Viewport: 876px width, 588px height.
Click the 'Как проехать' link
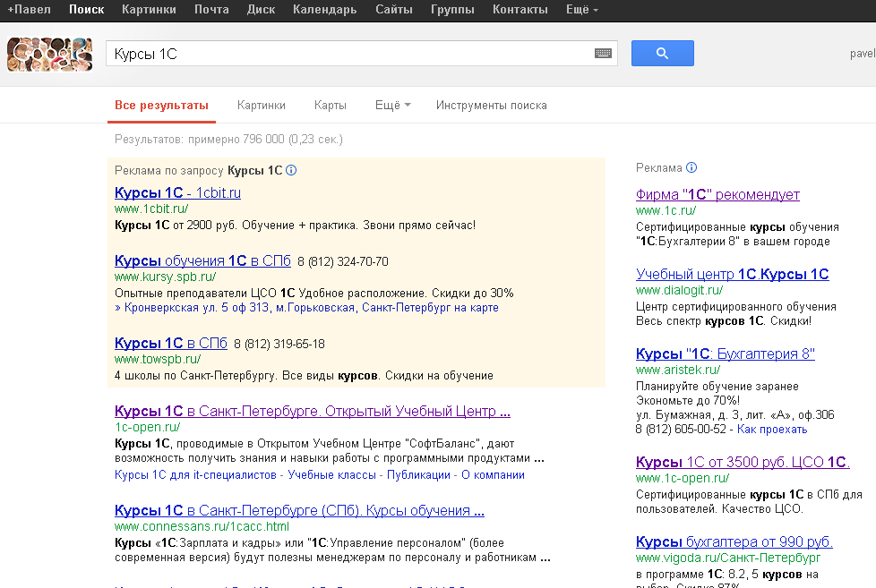[772, 430]
